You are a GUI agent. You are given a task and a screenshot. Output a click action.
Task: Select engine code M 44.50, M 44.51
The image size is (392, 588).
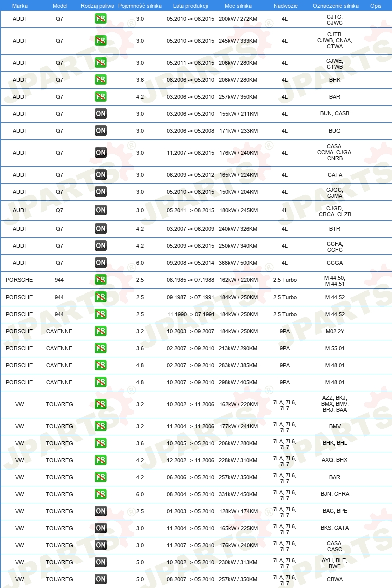[335, 281]
